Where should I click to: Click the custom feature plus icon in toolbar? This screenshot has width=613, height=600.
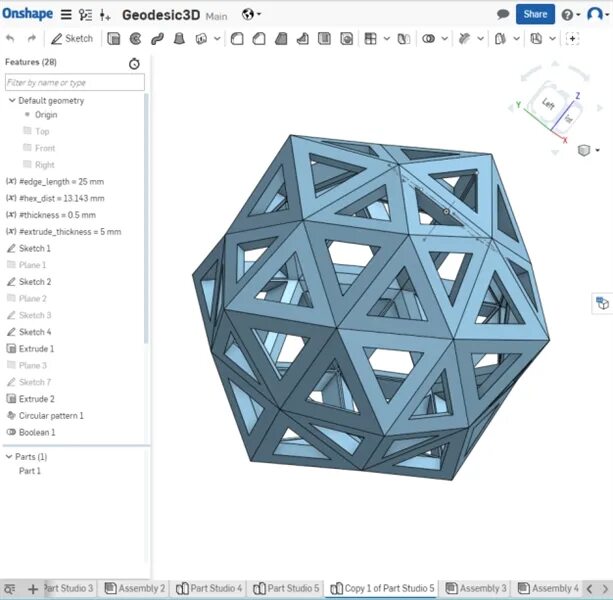[x=572, y=39]
